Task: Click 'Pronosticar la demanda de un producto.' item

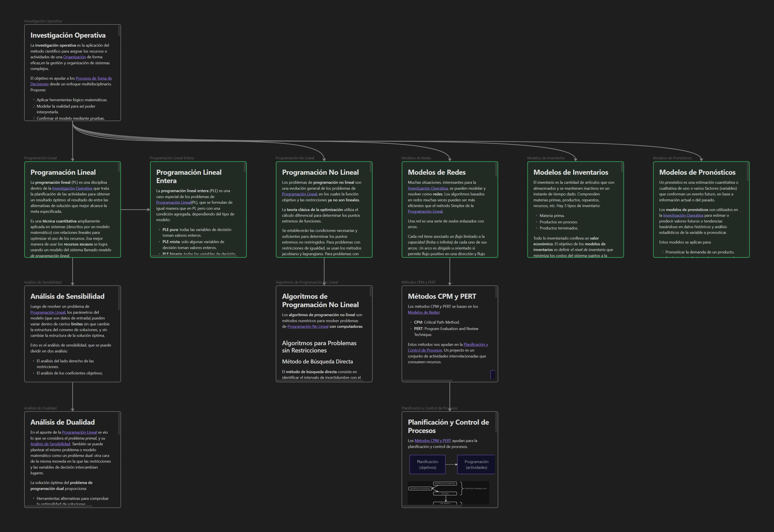Action: point(700,252)
